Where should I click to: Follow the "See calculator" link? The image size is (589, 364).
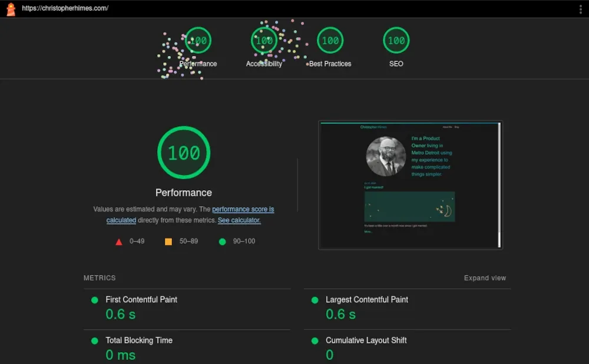click(239, 220)
